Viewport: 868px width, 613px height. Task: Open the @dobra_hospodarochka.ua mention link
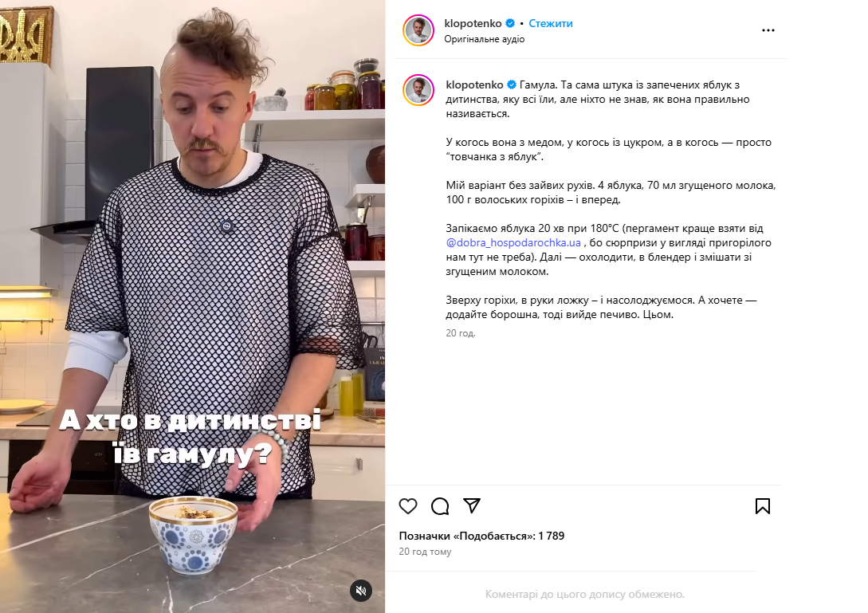(513, 242)
